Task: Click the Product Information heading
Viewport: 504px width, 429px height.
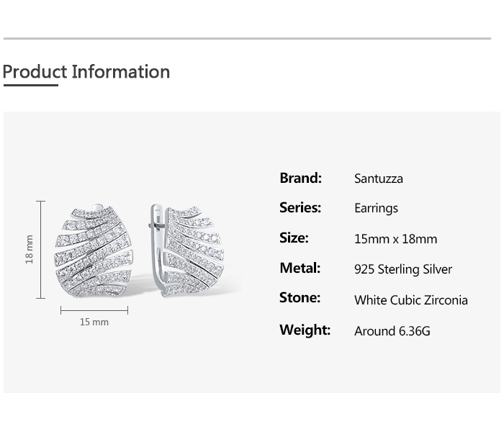Action: 86,72
